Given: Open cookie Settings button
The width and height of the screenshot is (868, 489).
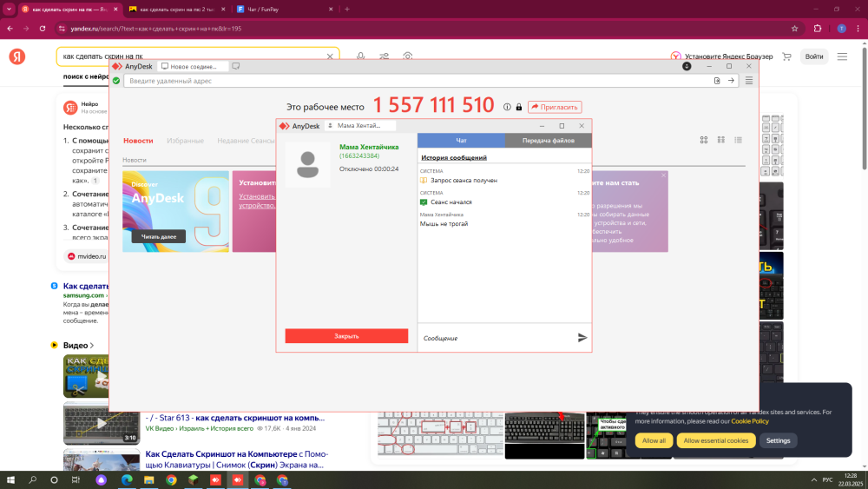Looking at the screenshot, I should (x=778, y=440).
